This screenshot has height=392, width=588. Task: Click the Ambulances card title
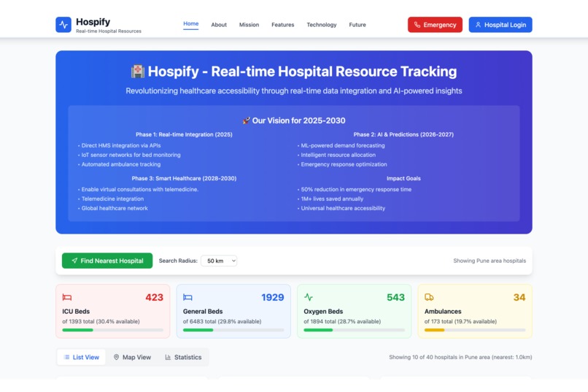pos(443,312)
